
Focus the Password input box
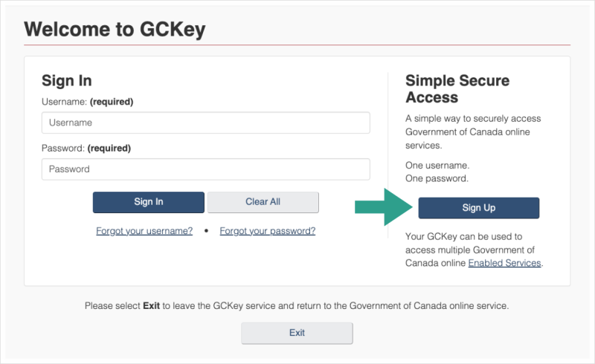point(205,169)
